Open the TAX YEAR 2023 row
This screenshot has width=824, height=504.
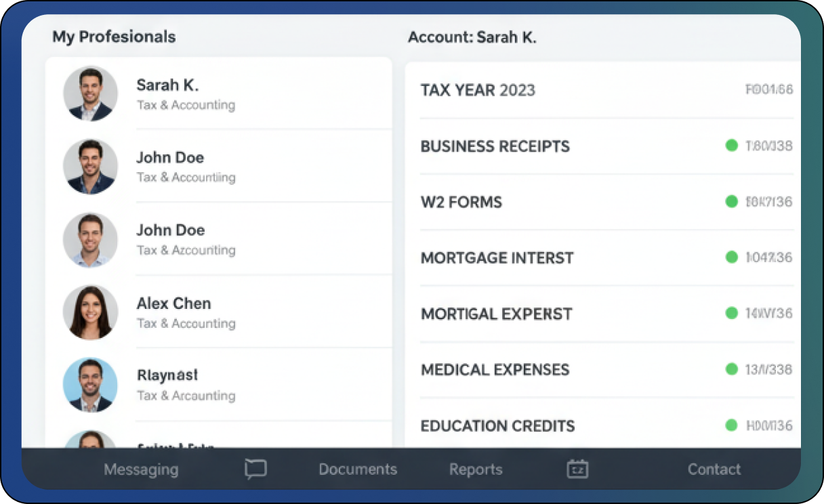pos(478,90)
